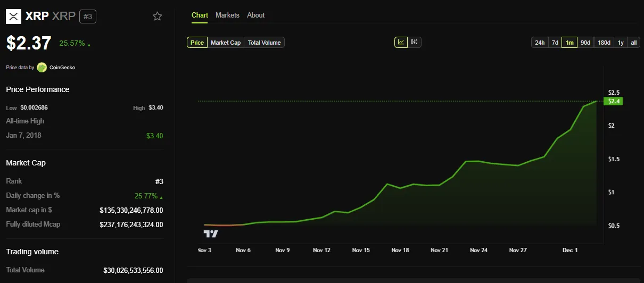Set chart range to 180d
This screenshot has width=644, height=283.
[x=604, y=43]
